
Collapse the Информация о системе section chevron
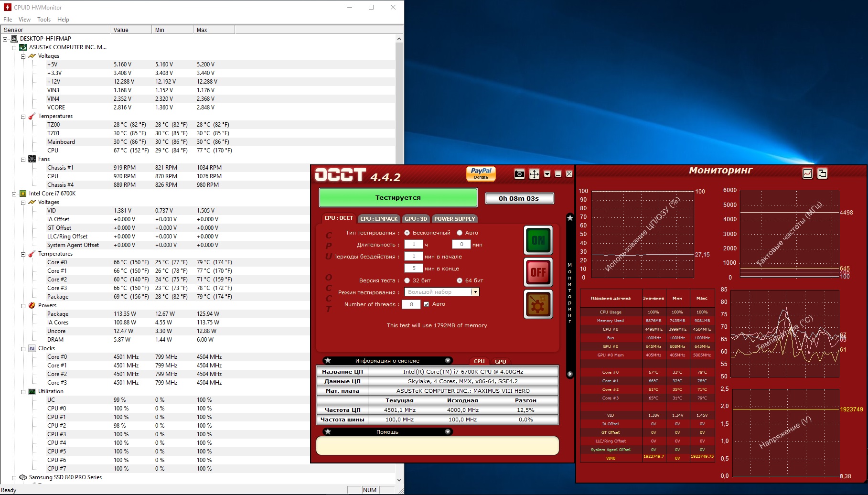pos(448,361)
